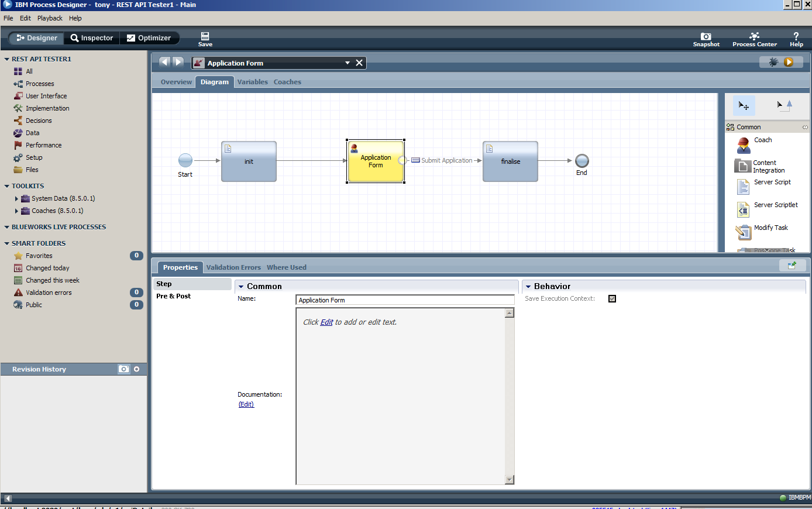Image resolution: width=812 pixels, height=509 pixels.
Task: Close the Application Form editor
Action: (x=359, y=63)
